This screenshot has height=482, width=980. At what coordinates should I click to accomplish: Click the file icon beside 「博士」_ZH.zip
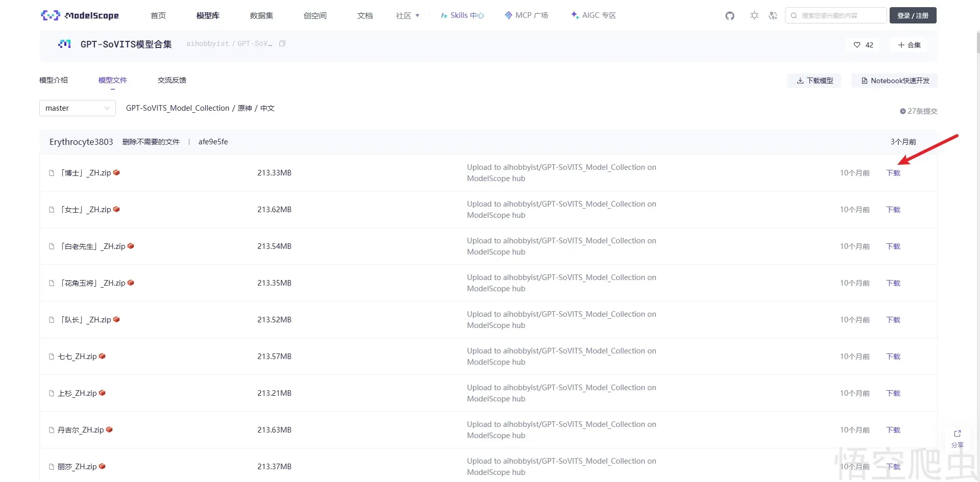coord(52,173)
